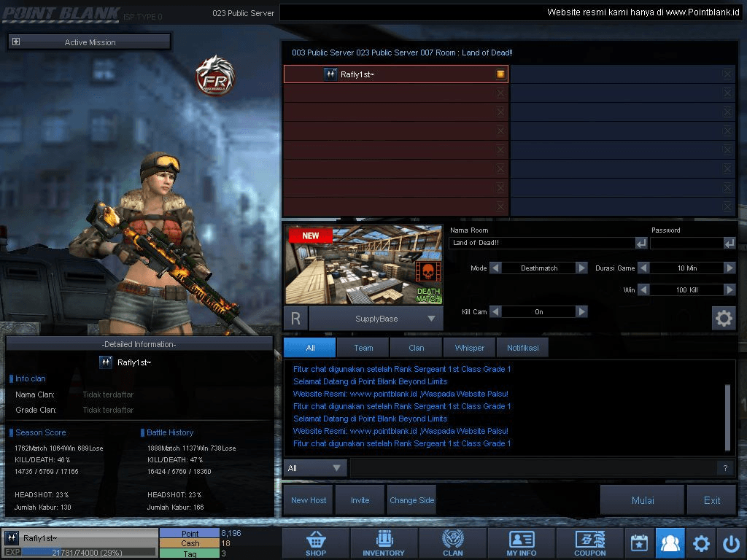Click the SupplyBase map thumbnail

point(363,265)
